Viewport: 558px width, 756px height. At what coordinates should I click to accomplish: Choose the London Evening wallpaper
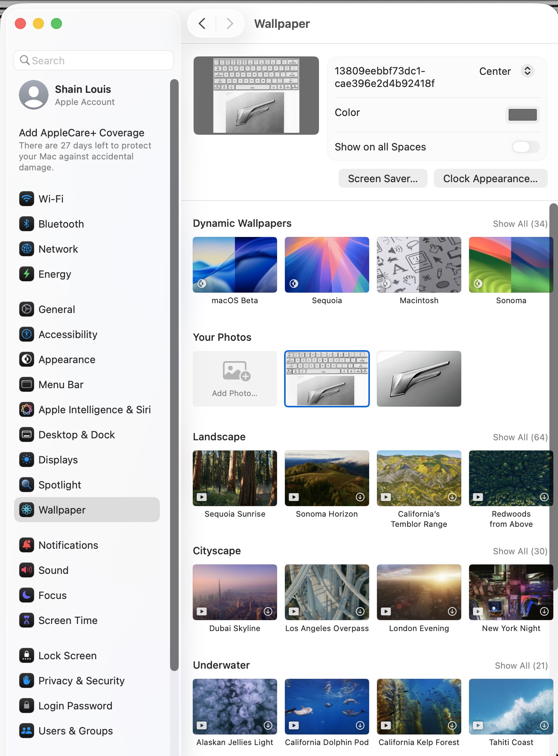pyautogui.click(x=419, y=592)
